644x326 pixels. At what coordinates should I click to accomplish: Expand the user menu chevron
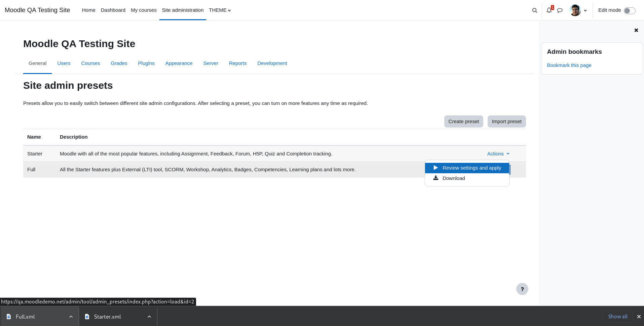click(585, 10)
